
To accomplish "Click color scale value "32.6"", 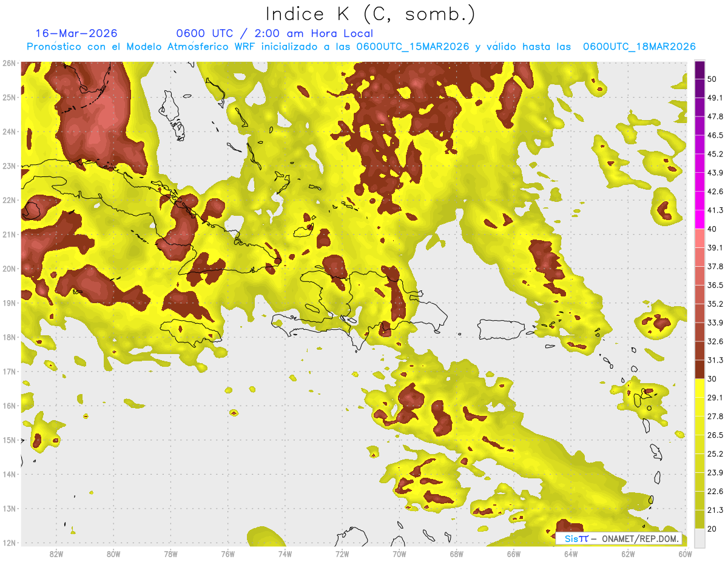I will tap(715, 341).
